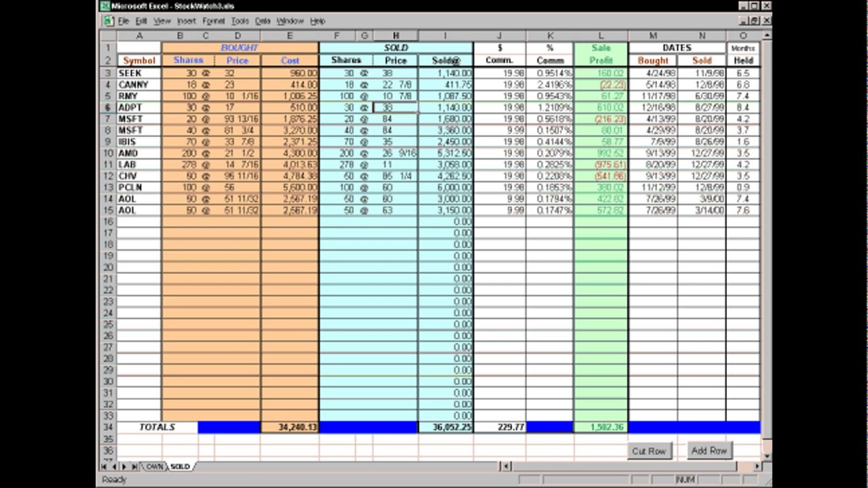Viewport: 868px width, 488px height.
Task: Click the AMD symbol cell
Action: coord(139,153)
